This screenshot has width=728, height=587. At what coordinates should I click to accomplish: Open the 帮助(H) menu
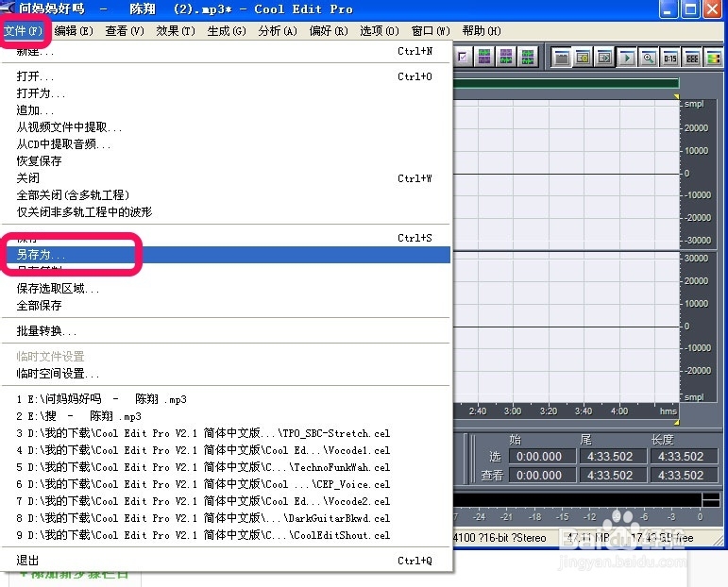click(x=482, y=31)
